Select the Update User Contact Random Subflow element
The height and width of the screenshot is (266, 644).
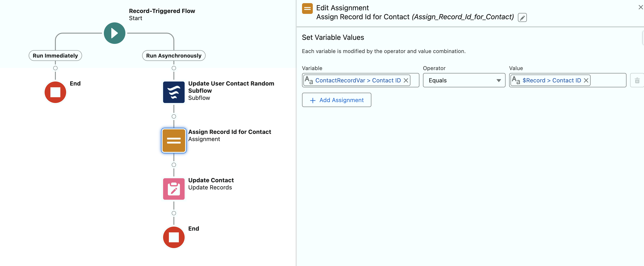[x=174, y=92]
